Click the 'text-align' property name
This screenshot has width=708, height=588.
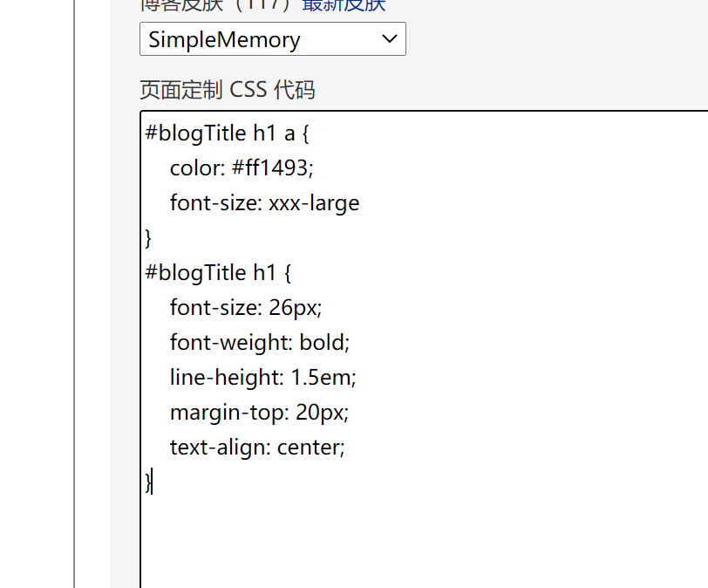click(221, 448)
